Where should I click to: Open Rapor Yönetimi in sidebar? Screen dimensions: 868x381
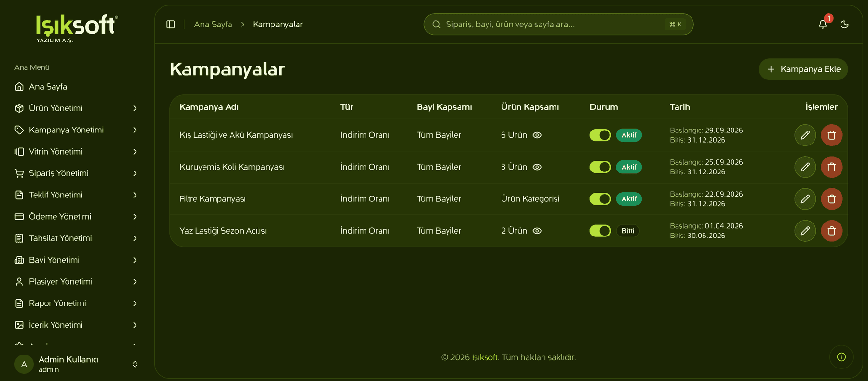[x=76, y=303]
